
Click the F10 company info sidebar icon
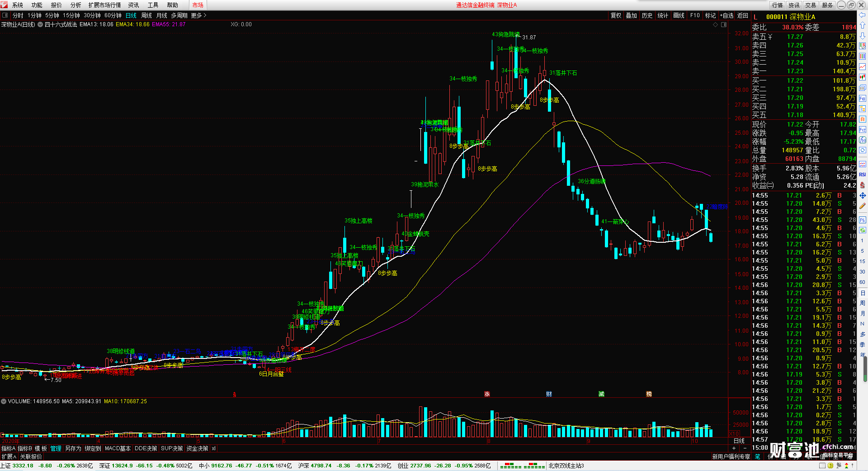point(863,98)
